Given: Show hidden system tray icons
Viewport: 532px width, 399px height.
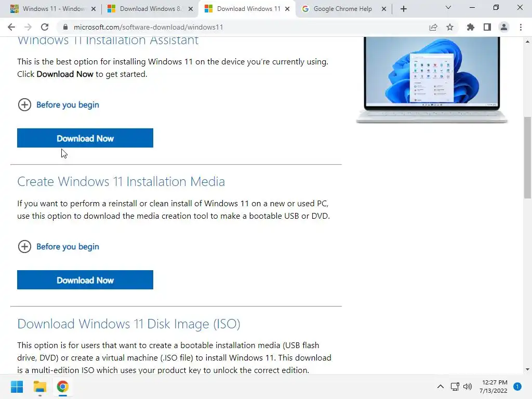Looking at the screenshot, I should coord(441,387).
